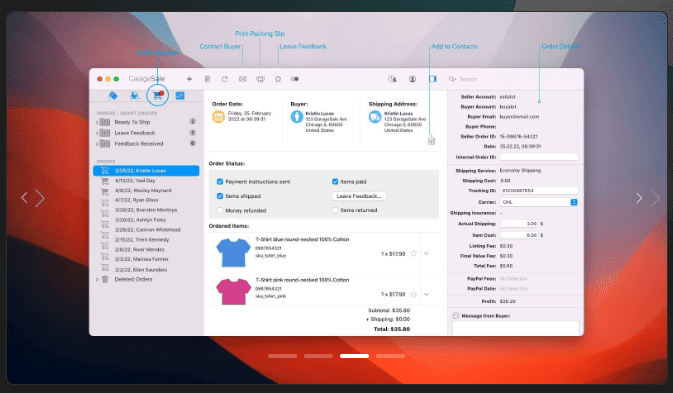This screenshot has height=393, width=673.
Task: Select the Ashtyn Foley order
Action: pos(146,220)
